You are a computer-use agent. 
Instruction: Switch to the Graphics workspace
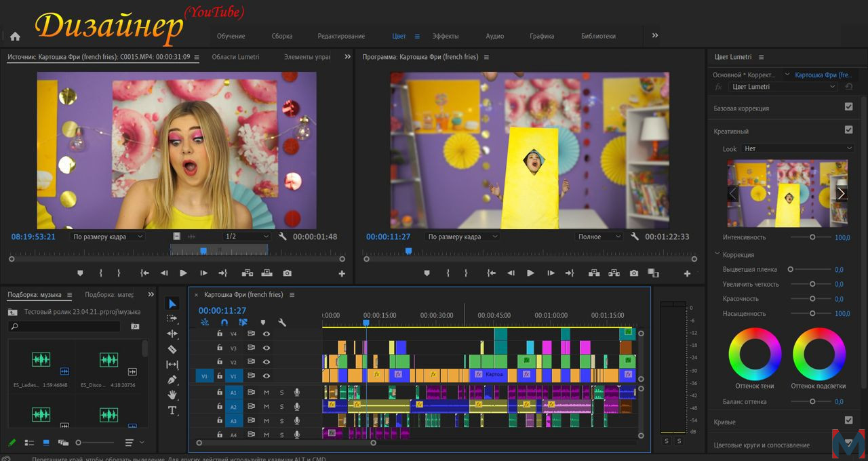(542, 36)
